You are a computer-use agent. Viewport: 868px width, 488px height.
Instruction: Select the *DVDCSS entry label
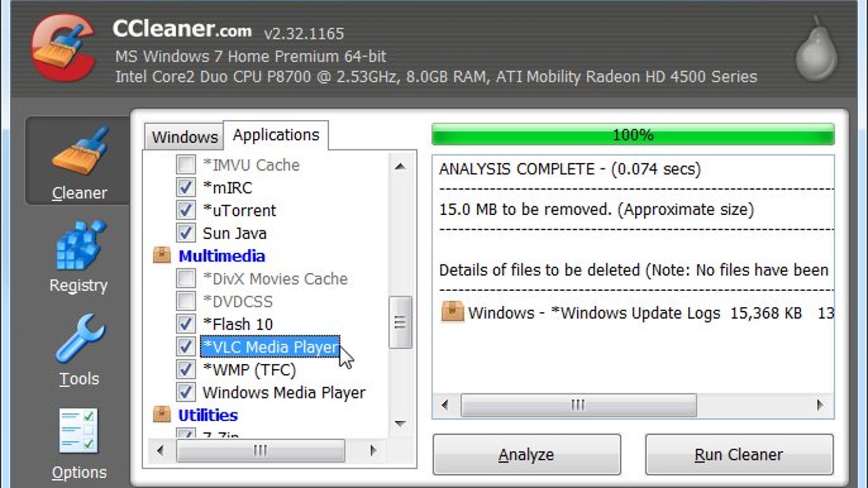(x=238, y=301)
